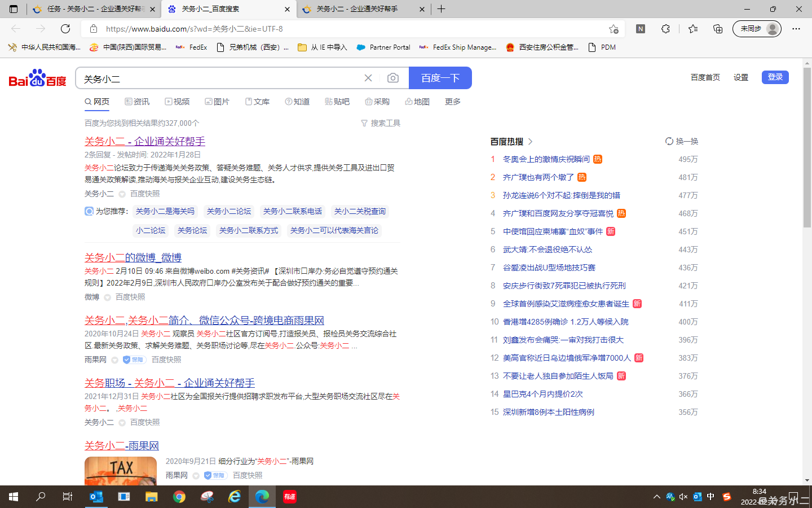Click the Baidu search input field
The width and height of the screenshot is (812, 508).
coord(220,78)
